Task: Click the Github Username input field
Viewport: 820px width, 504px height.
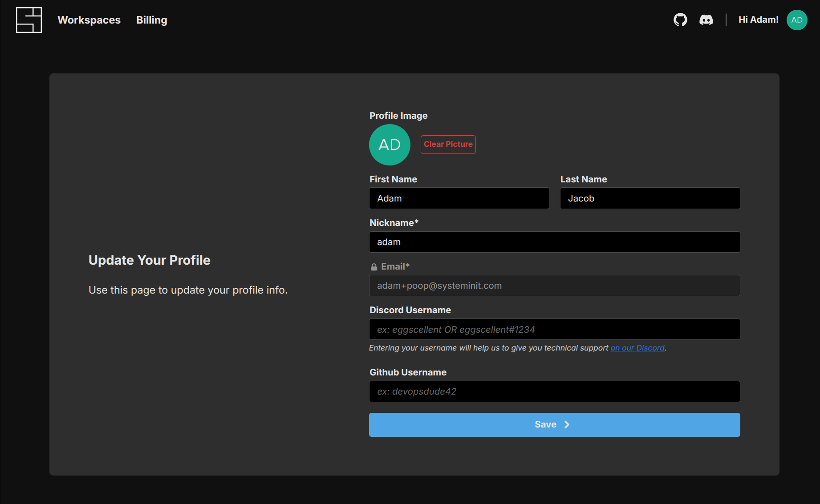Action: pyautogui.click(x=554, y=391)
